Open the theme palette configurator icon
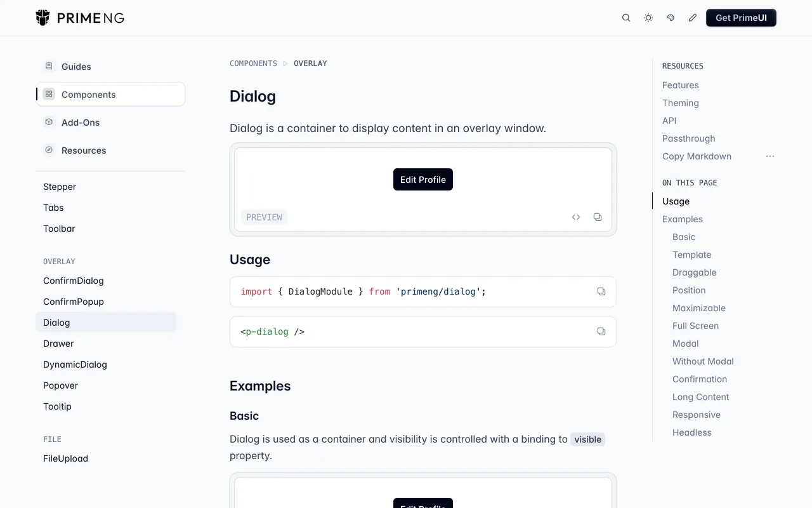This screenshot has height=508, width=812. tap(671, 18)
